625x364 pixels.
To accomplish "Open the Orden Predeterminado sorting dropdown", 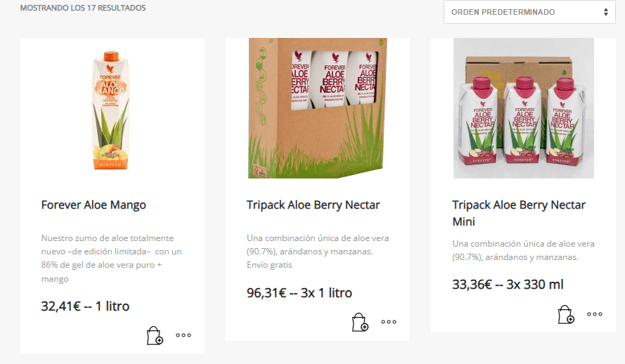I will point(529,12).
